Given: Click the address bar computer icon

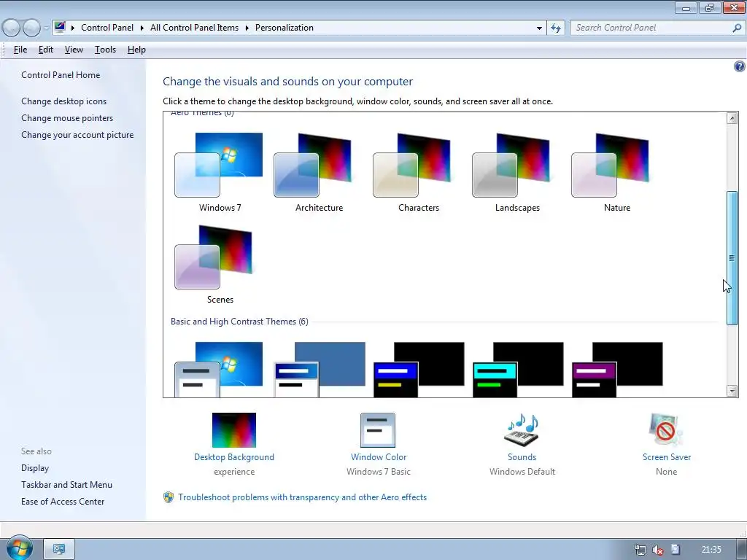Looking at the screenshot, I should click(60, 27).
